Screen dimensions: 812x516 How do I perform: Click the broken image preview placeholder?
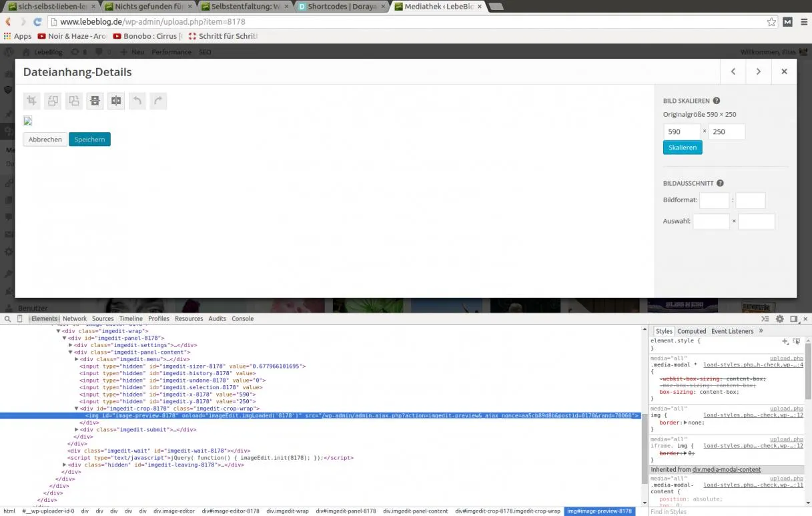pos(28,121)
